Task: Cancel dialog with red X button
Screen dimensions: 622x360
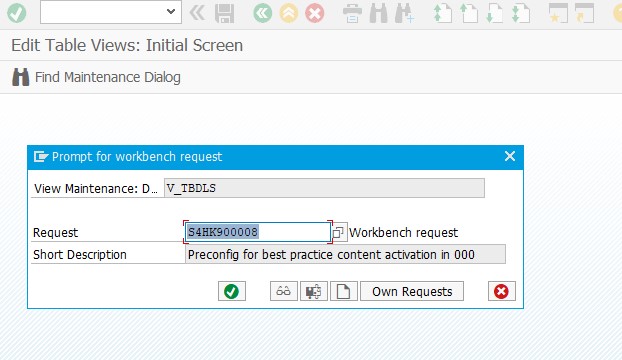Action: pyautogui.click(x=501, y=291)
